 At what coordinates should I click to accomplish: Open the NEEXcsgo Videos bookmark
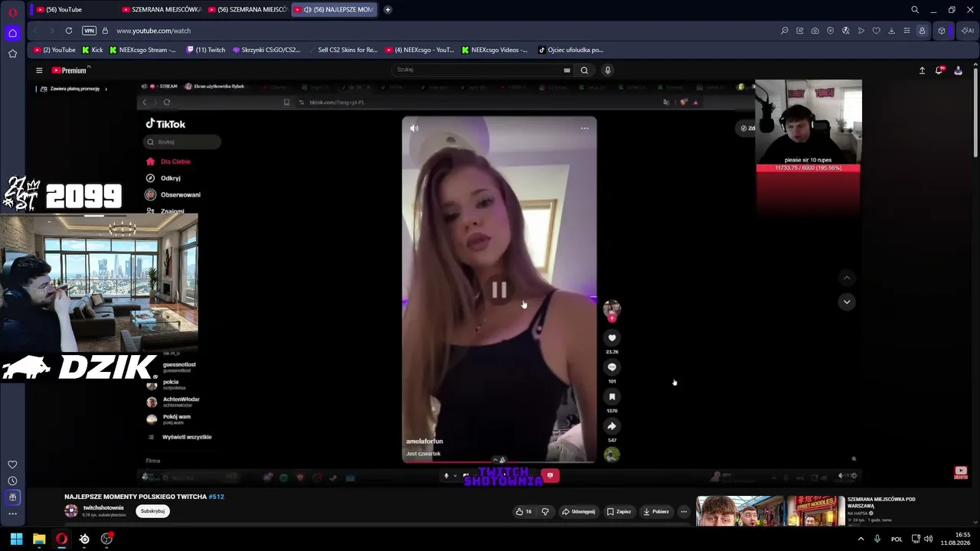pyautogui.click(x=495, y=51)
